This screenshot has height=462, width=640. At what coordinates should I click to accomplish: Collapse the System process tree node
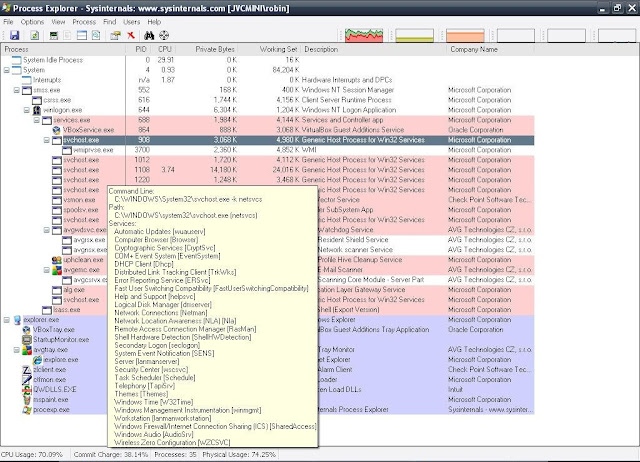pos(7,70)
